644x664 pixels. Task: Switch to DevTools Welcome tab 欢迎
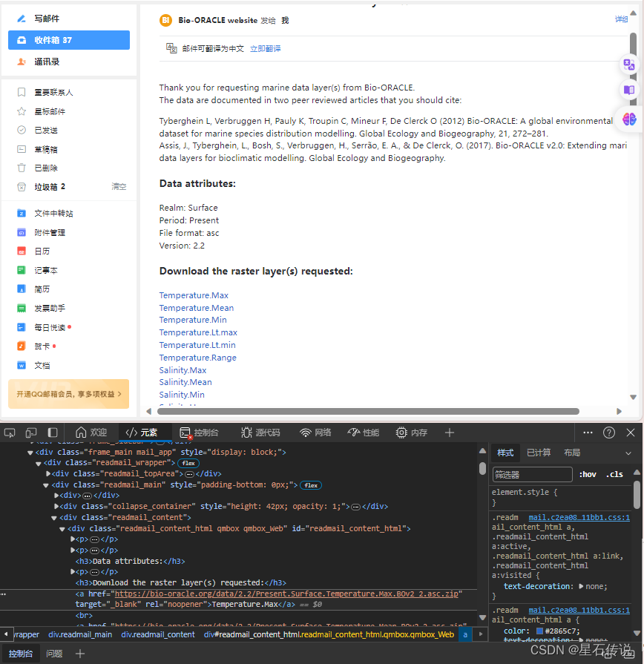[91, 433]
